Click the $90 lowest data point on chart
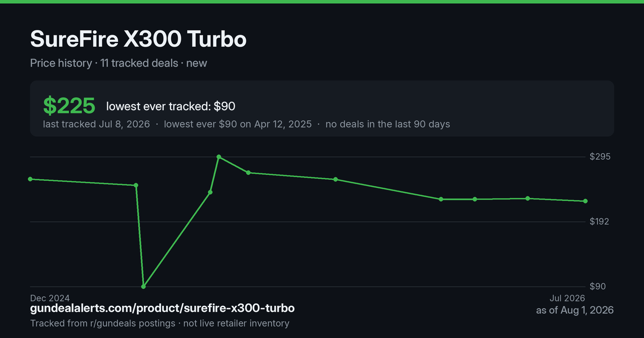This screenshot has width=644, height=338. 143,286
